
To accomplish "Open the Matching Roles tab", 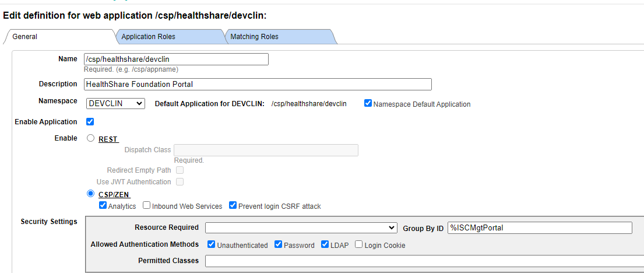I will click(x=280, y=37).
